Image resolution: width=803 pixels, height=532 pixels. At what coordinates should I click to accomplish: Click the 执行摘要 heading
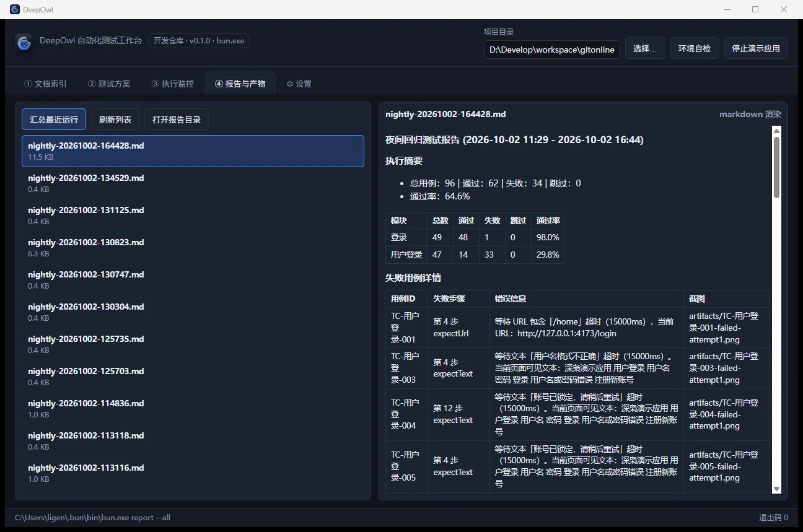[x=404, y=160]
